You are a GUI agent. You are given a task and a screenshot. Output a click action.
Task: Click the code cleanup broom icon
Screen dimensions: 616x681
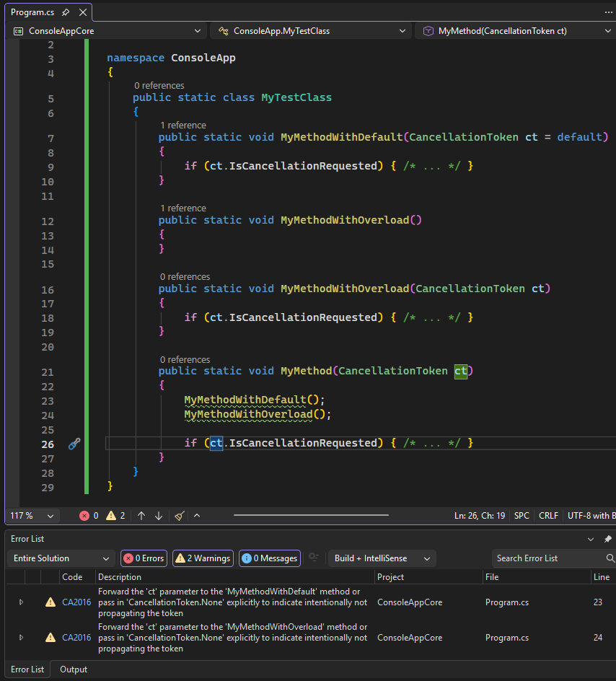click(x=180, y=516)
